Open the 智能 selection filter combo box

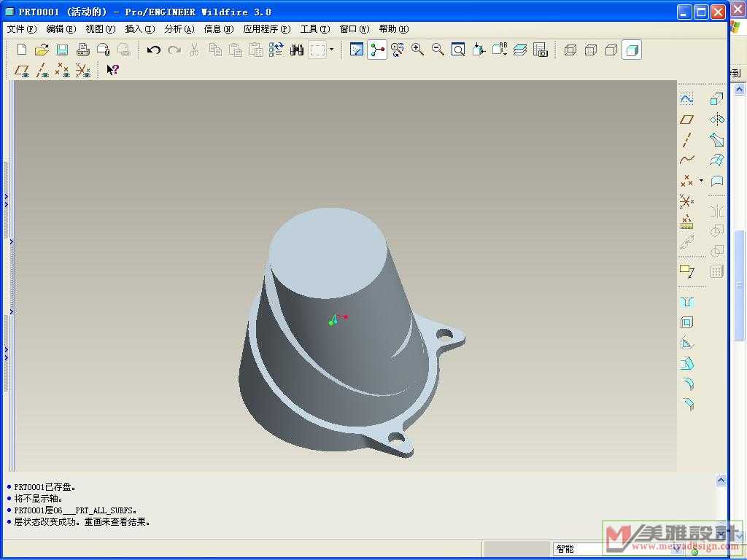tap(617, 548)
